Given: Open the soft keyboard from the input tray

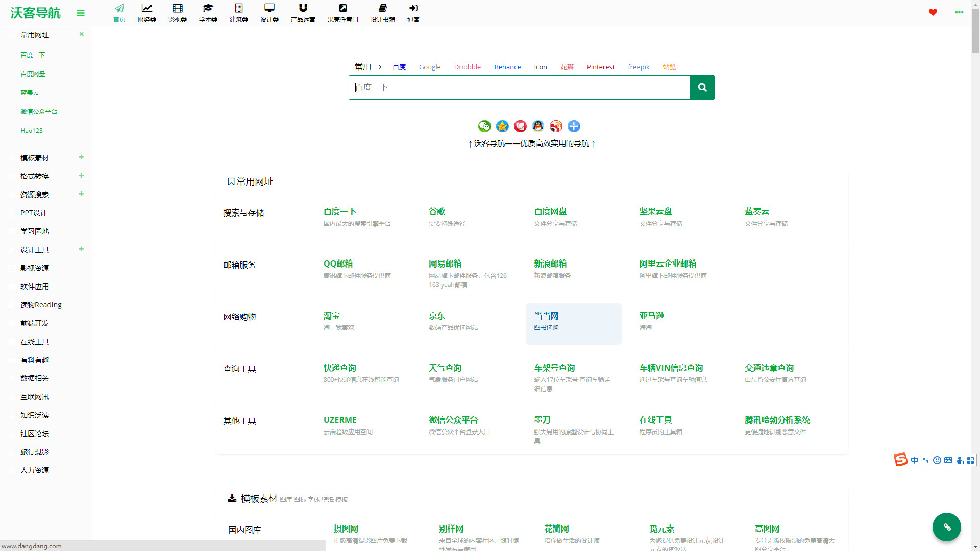Looking at the screenshot, I should [x=948, y=460].
